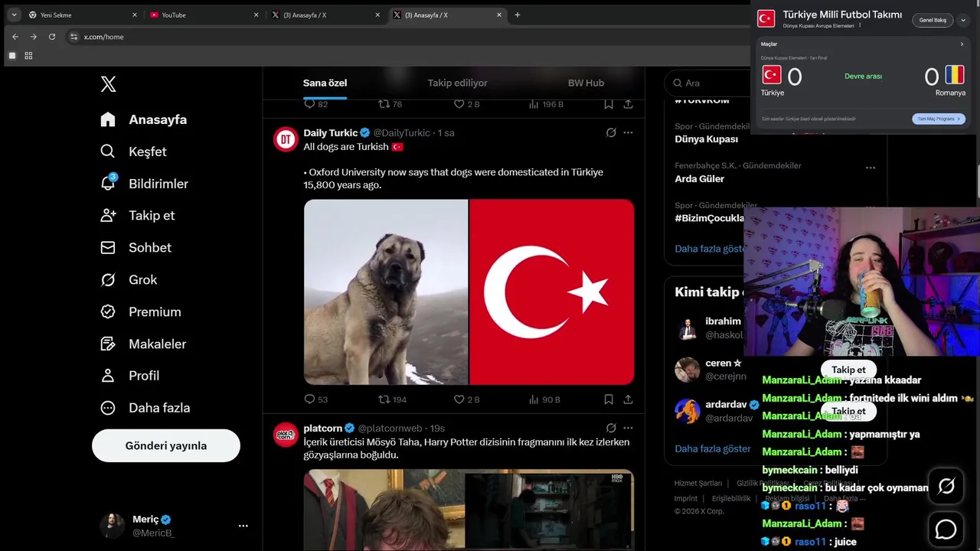Like the Daily Turkic dog post

[x=466, y=399]
